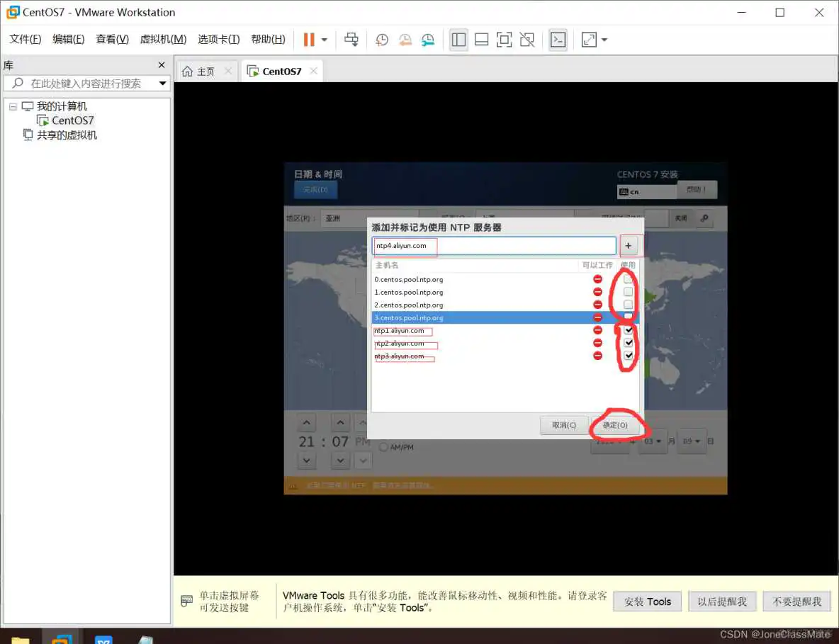The image size is (839, 644).
Task: Select the AM/PM radio button
Action: (x=383, y=446)
